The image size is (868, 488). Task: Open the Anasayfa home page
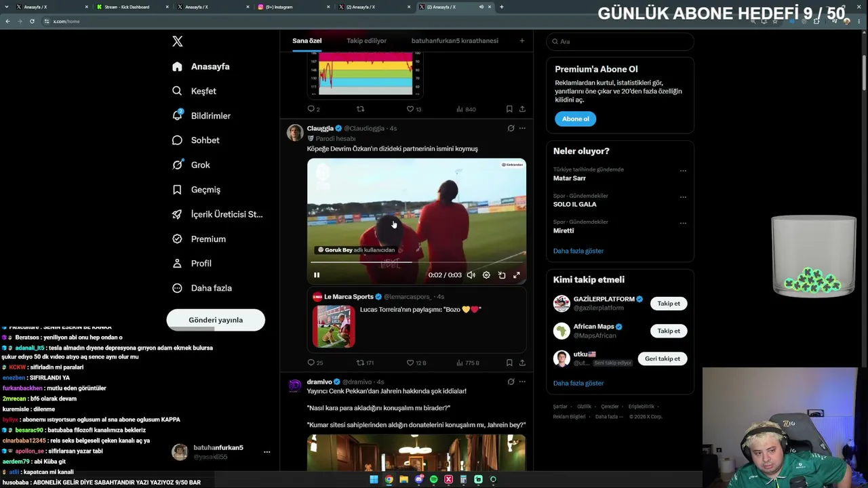[201, 66]
